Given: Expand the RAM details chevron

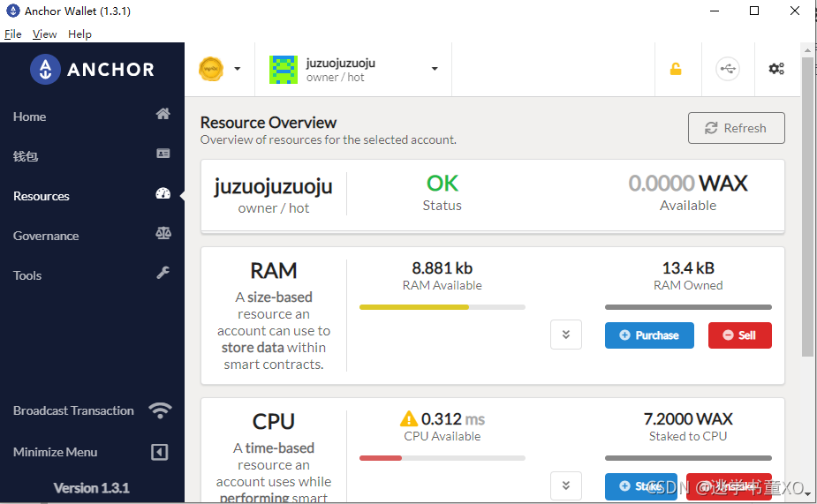Looking at the screenshot, I should pos(566,335).
